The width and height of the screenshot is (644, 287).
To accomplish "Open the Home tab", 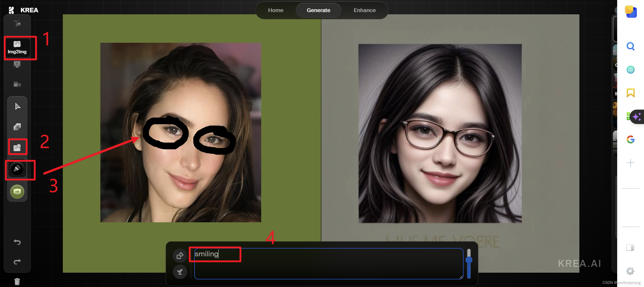I will pyautogui.click(x=275, y=10).
